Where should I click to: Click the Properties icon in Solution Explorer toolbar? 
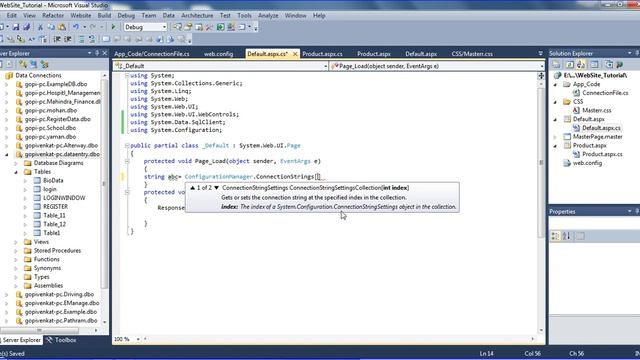click(x=556, y=64)
